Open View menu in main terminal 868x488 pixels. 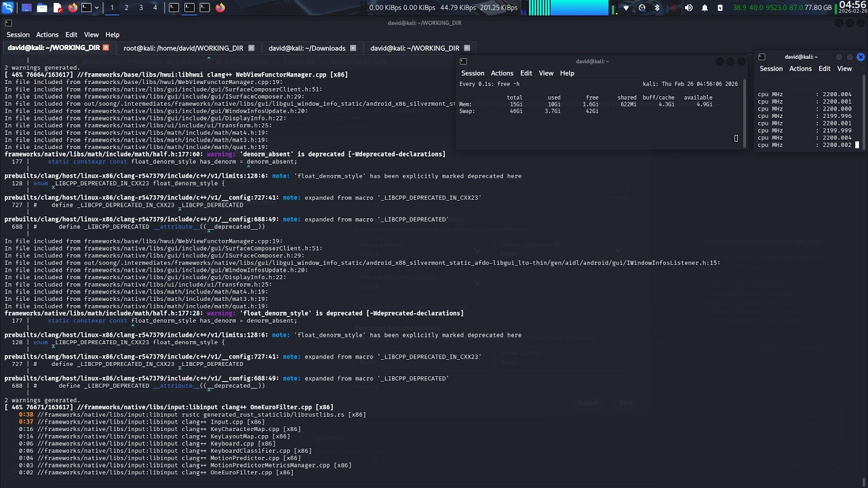[x=92, y=35]
